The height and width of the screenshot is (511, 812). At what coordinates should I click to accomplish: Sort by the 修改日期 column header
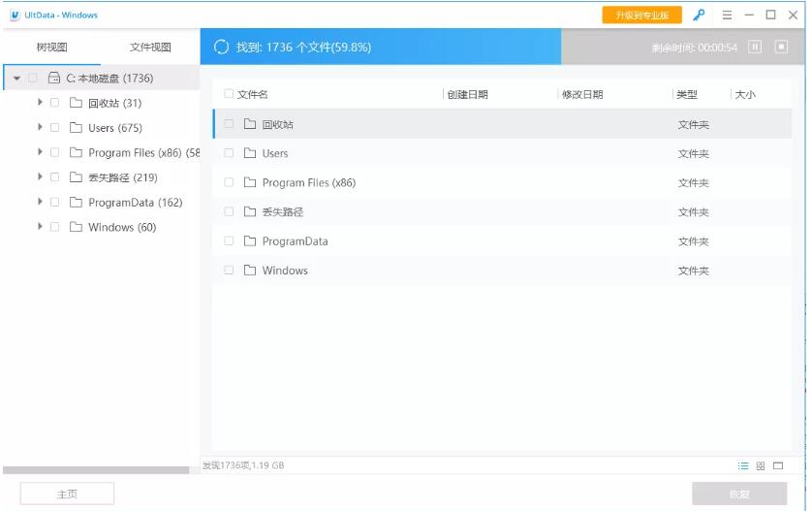tap(582, 94)
